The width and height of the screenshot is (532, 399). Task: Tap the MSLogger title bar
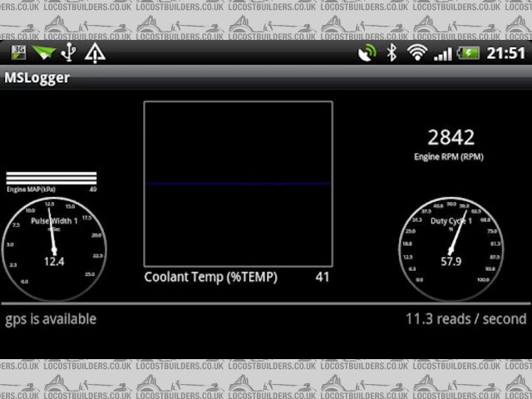(37, 78)
